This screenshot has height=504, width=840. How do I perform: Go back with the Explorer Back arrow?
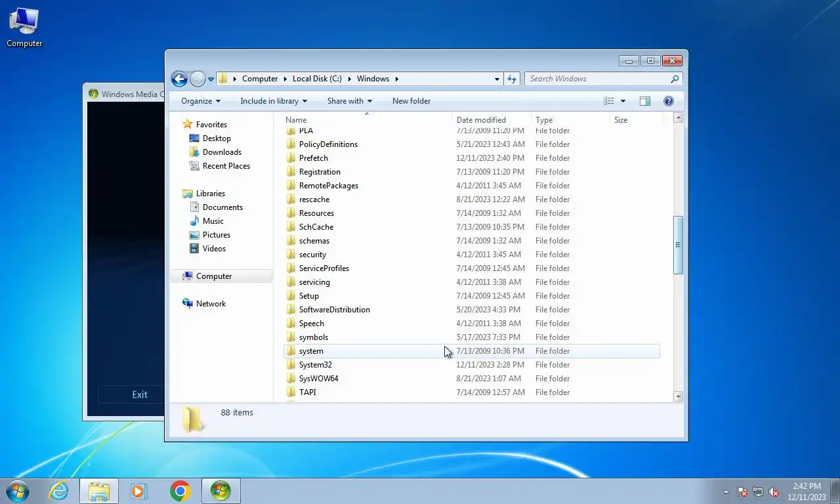(179, 79)
